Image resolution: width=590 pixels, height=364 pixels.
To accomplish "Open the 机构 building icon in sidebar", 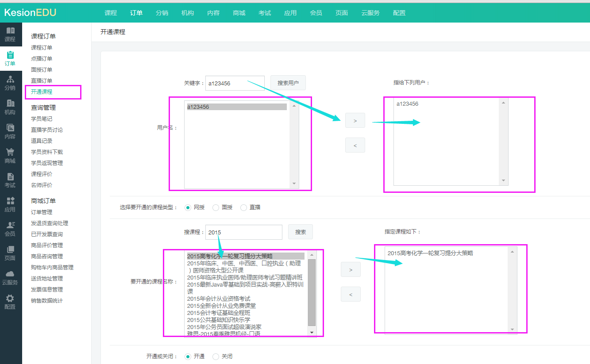I will 10,103.
